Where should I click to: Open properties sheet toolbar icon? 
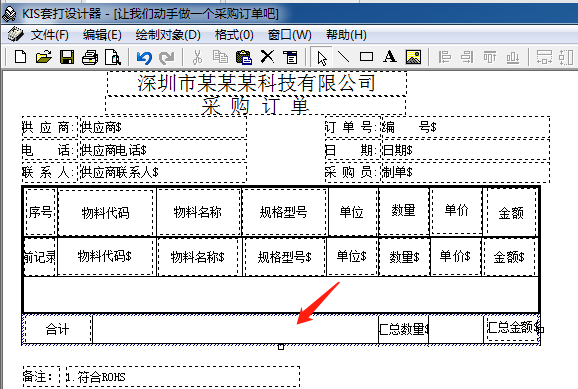(x=290, y=58)
